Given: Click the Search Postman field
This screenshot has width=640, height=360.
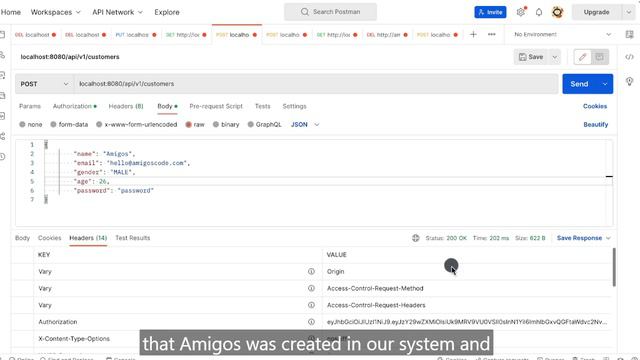Looking at the screenshot, I should tap(331, 12).
